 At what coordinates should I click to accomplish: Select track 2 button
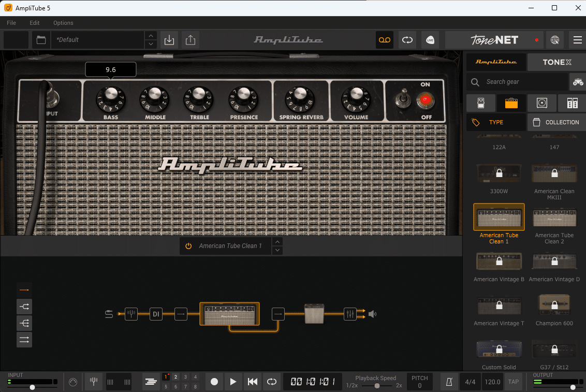[175, 377]
